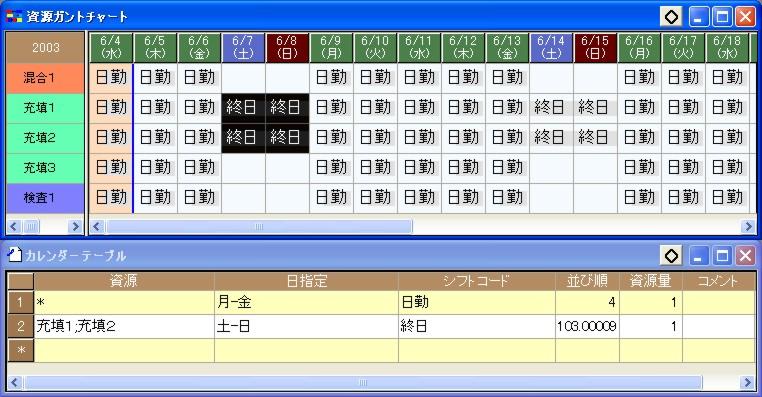Click the diamond icon in カレンダーテーブル title bar
The width and height of the screenshot is (762, 397).
point(671,256)
